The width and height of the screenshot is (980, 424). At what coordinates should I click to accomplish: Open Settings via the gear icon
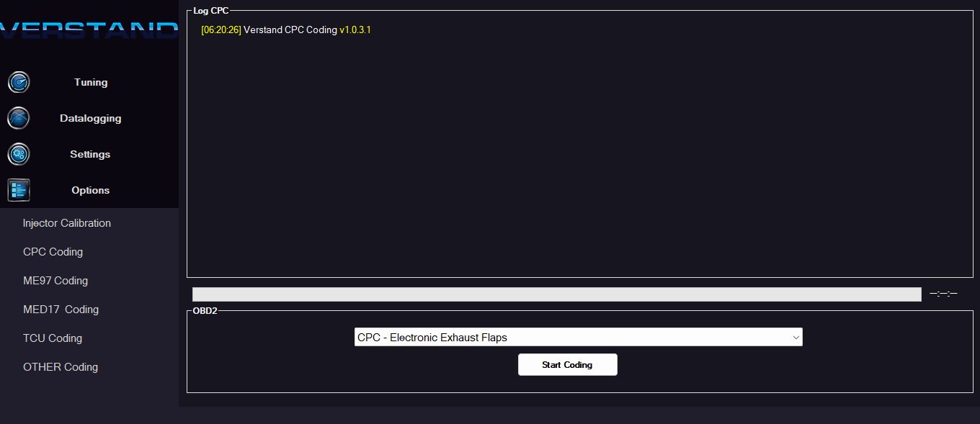18,154
